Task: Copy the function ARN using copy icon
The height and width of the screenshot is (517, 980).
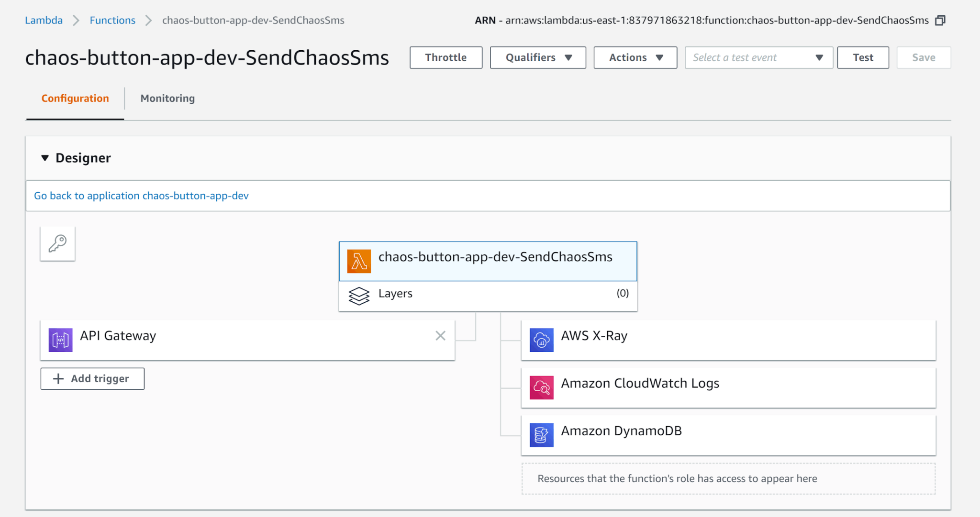Action: (x=940, y=21)
